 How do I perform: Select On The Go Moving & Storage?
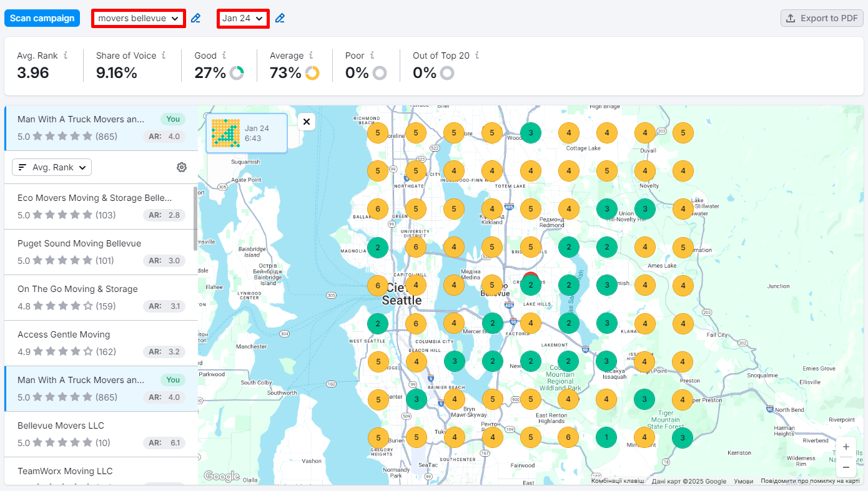[101, 298]
